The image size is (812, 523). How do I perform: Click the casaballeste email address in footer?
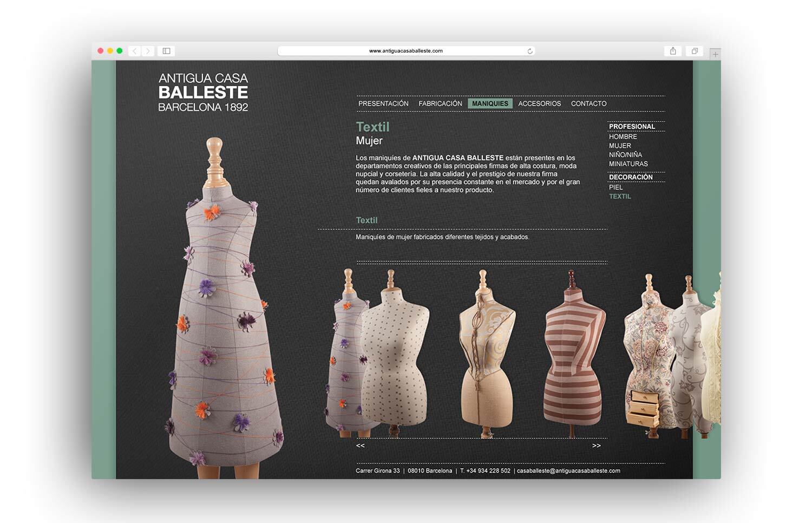click(x=568, y=470)
